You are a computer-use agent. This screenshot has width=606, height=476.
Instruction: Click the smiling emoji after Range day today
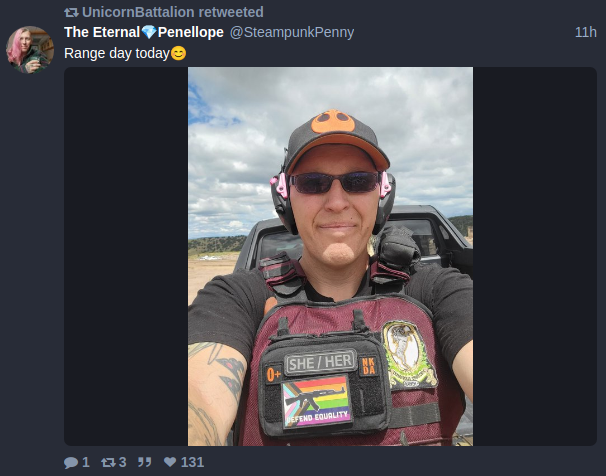point(178,53)
